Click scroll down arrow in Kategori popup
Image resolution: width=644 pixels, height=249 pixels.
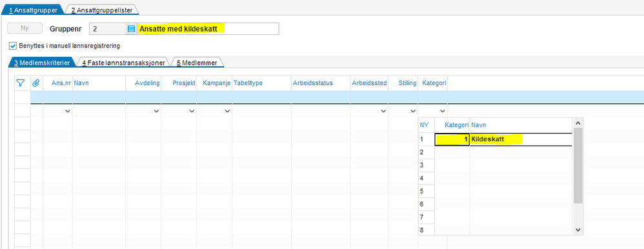click(x=578, y=230)
